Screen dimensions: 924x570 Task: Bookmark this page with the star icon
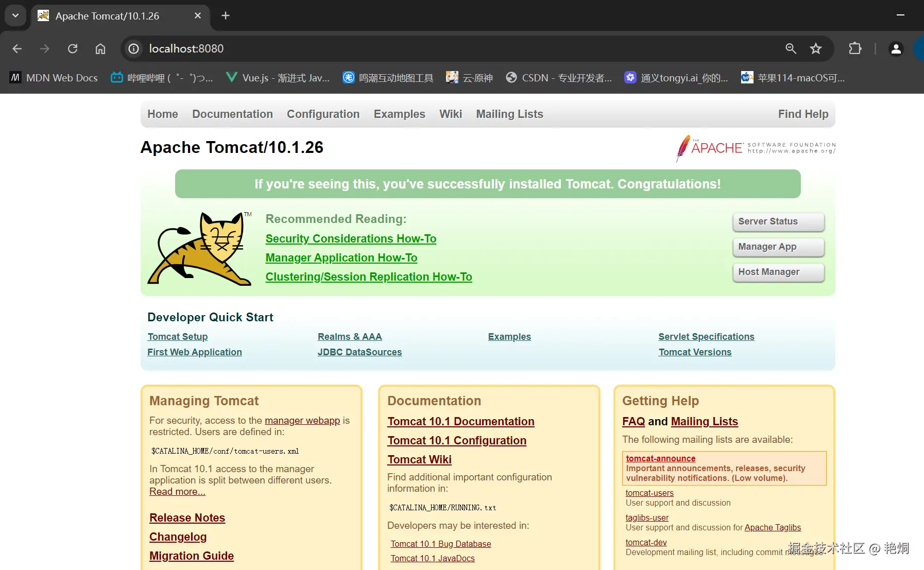click(816, 48)
